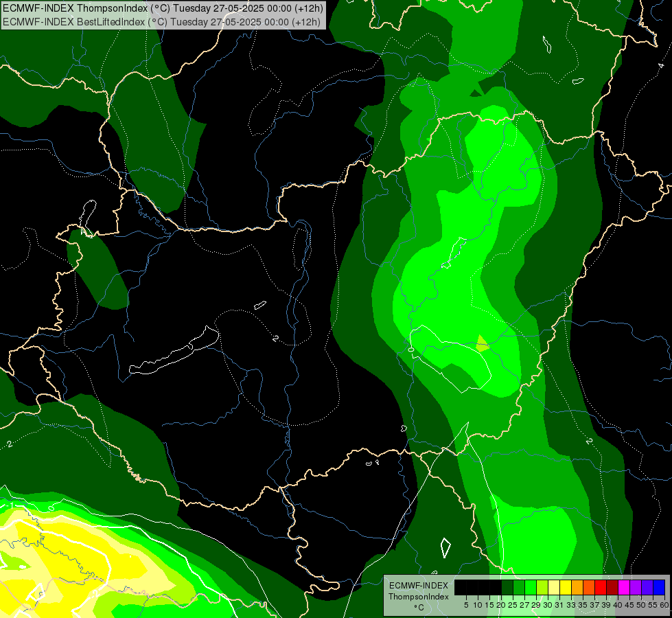Select the lime 29–30 legend swatch
Image resolution: width=672 pixels, height=618 pixels.
click(x=542, y=587)
